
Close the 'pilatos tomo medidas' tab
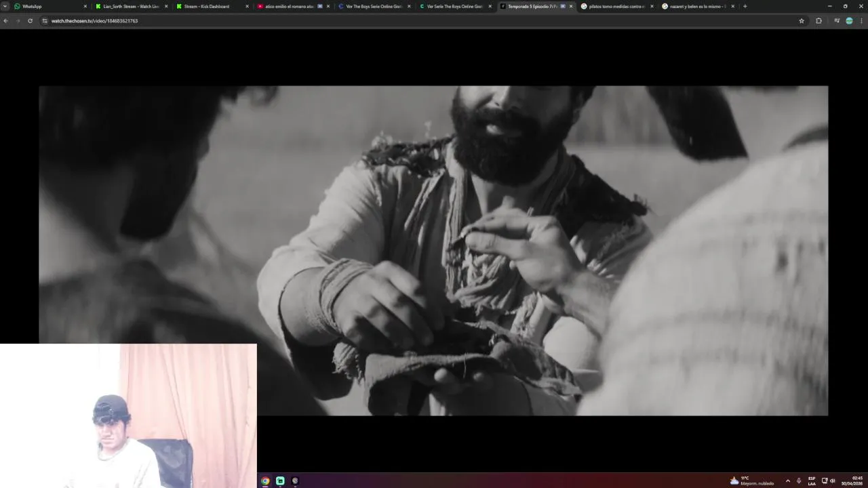(652, 6)
